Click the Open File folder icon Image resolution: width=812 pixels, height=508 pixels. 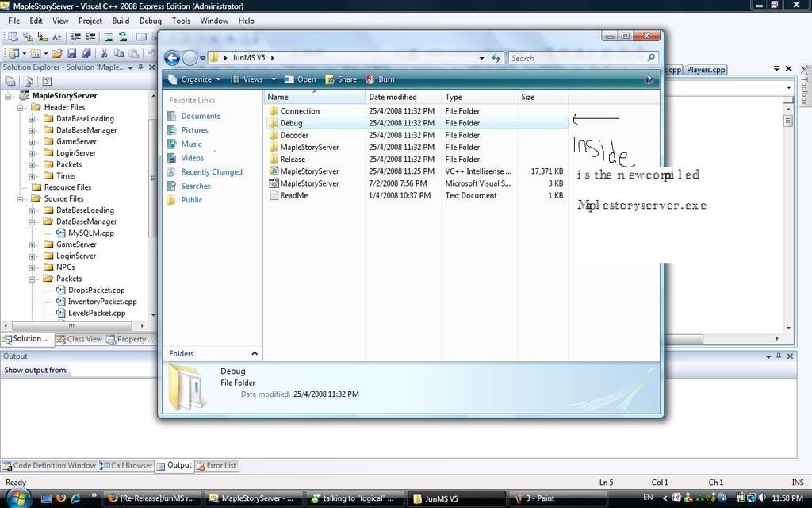57,54
